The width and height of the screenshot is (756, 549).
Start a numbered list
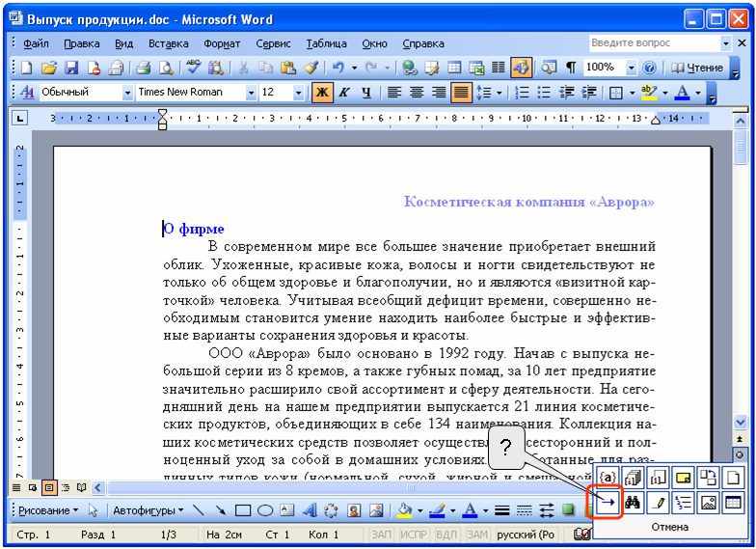click(522, 93)
